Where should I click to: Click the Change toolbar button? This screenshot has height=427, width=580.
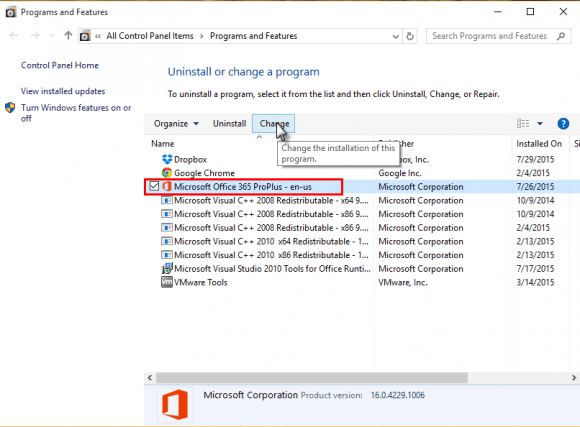274,124
